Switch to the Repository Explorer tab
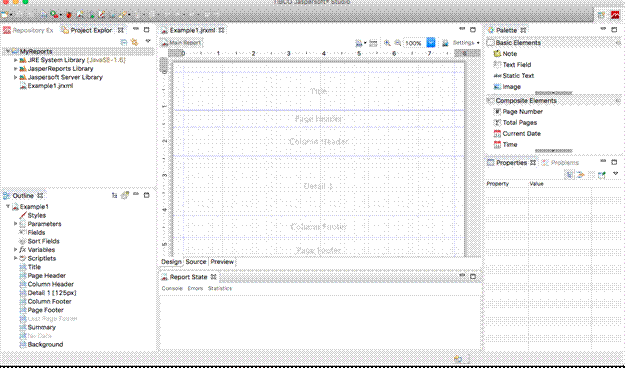Image resolution: width=631 pixels, height=372 pixels. (28, 30)
